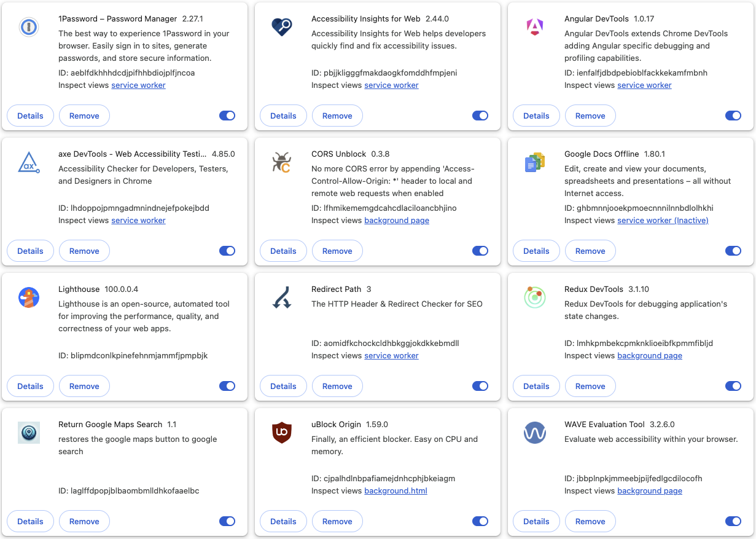756x539 pixels.
Task: Open Details for uBlock Origin
Action: [283, 521]
